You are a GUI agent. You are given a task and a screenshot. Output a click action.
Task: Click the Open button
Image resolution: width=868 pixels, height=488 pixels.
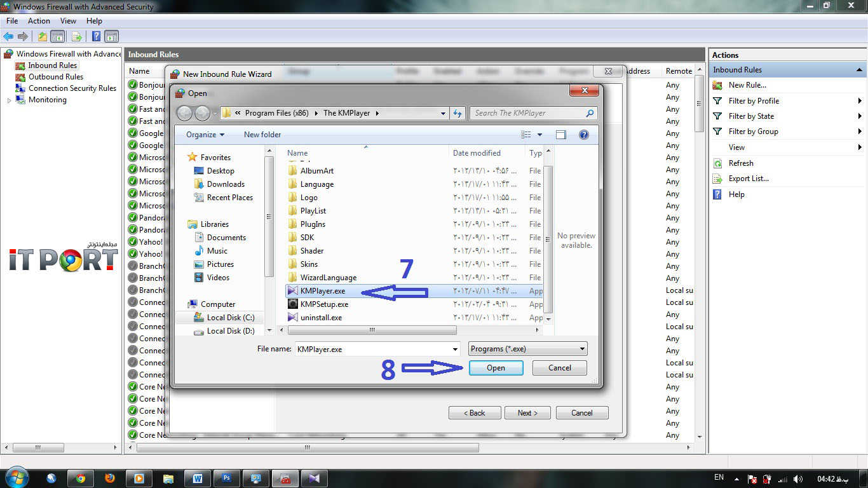[496, 368]
